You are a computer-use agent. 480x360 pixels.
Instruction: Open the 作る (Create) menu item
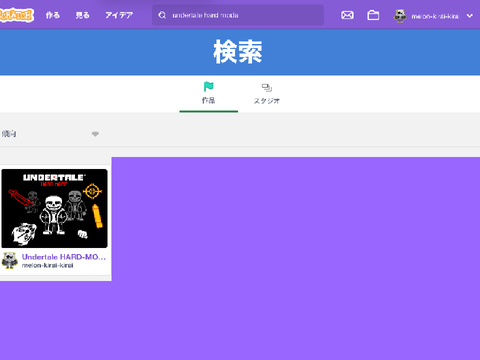53,15
